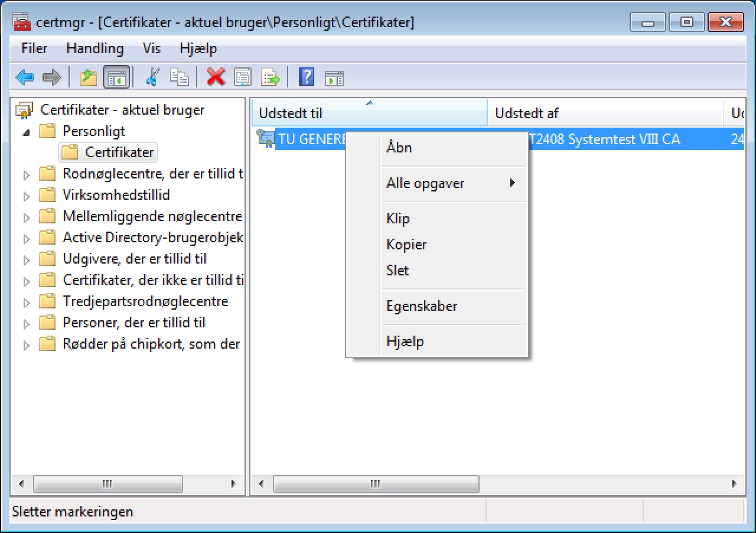
Task: Click the Export list toolbar icon
Action: click(270, 77)
